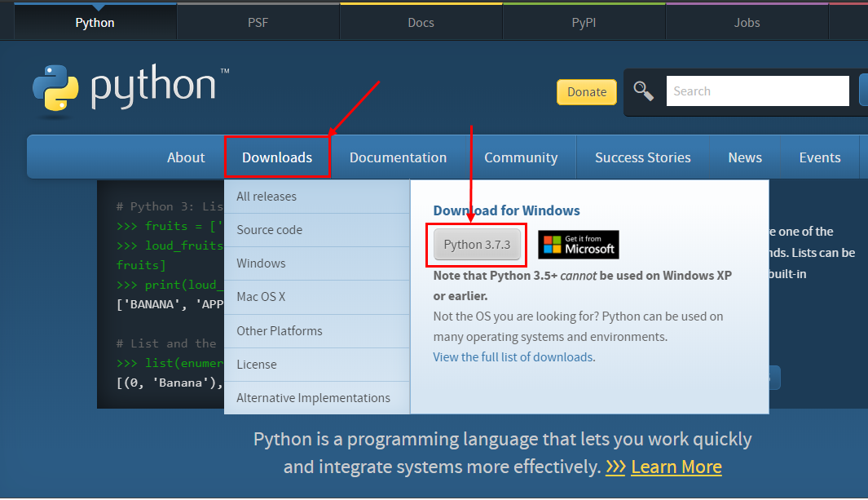Click the text 'Not the OS you are looking for?'
868x500 pixels.
[x=516, y=316]
